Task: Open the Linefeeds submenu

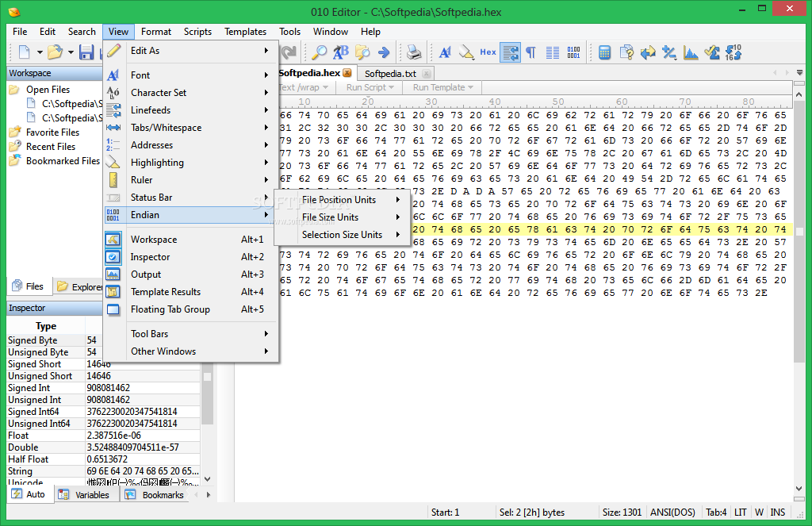Action: click(x=191, y=109)
